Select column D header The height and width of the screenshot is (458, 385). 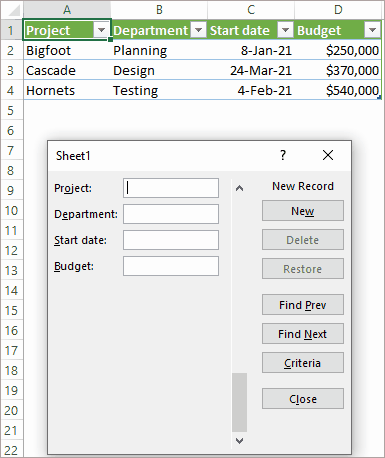[338, 10]
